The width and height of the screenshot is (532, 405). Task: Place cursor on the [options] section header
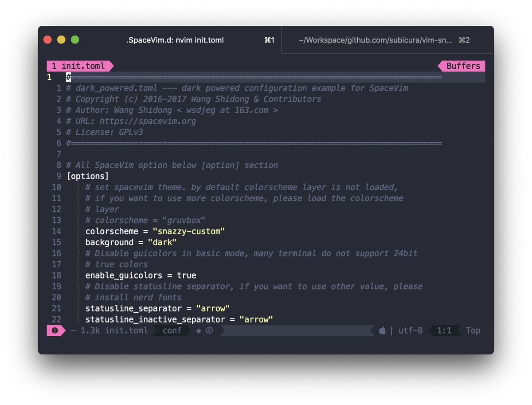[x=88, y=176]
